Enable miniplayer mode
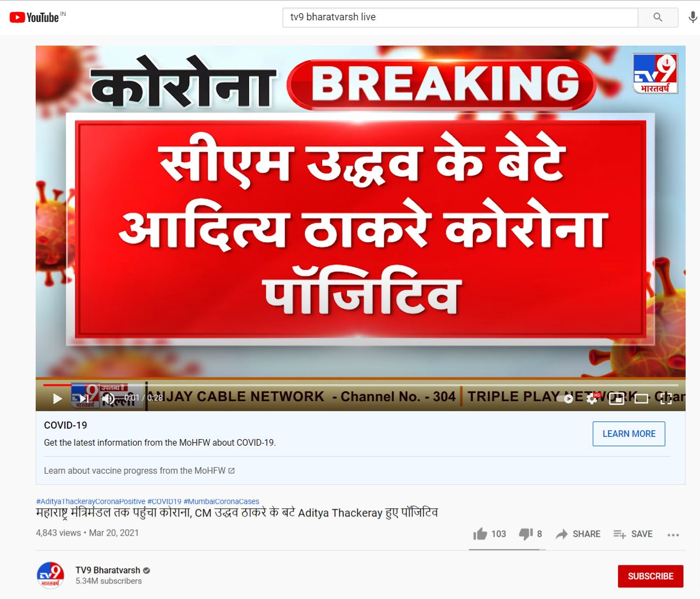700x599 pixels. 616,398
